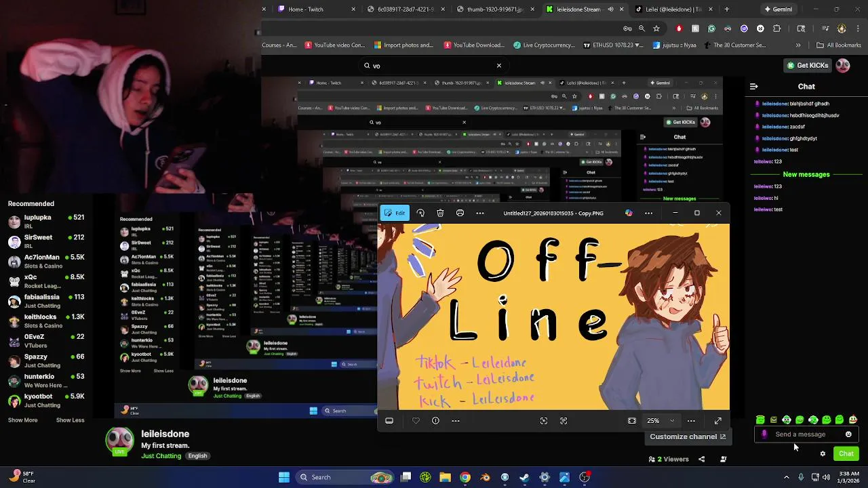Open chat settings gear
868x488 pixels.
823,453
